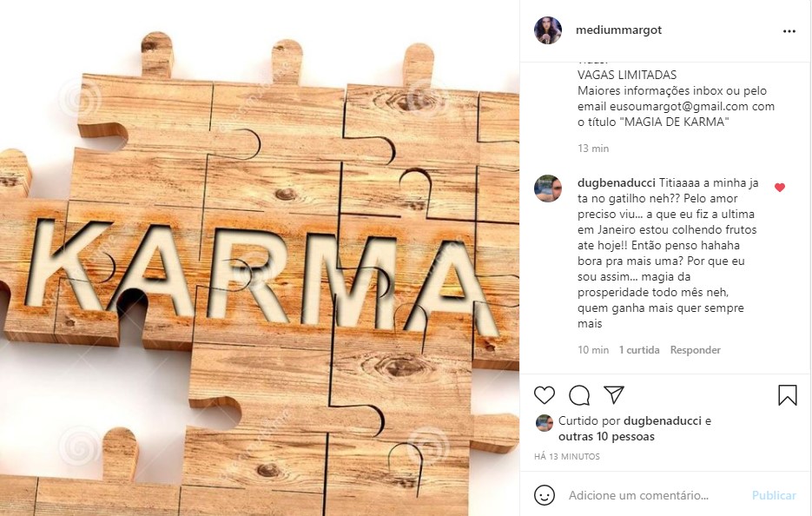
Task: Like the post with heart icon
Action: (x=545, y=395)
